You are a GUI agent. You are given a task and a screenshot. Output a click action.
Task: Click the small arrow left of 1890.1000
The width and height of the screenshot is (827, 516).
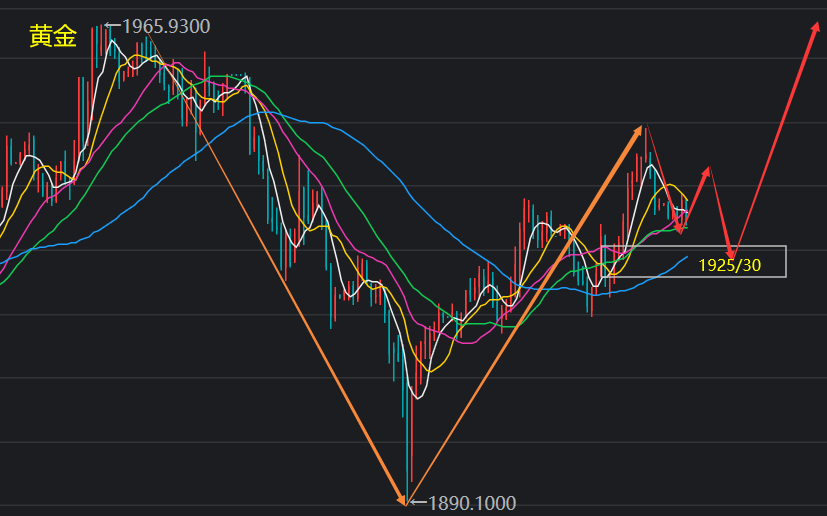click(x=418, y=502)
